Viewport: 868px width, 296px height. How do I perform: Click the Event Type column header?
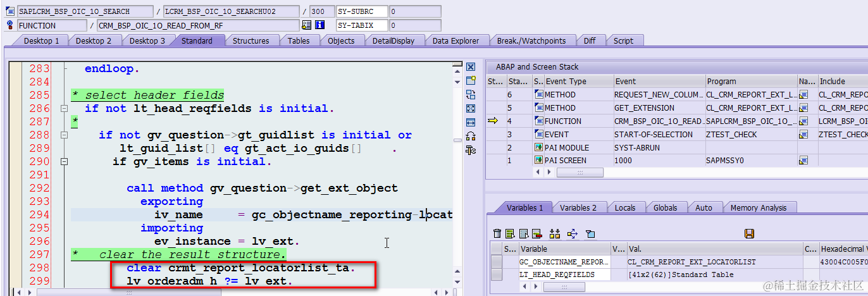(579, 81)
